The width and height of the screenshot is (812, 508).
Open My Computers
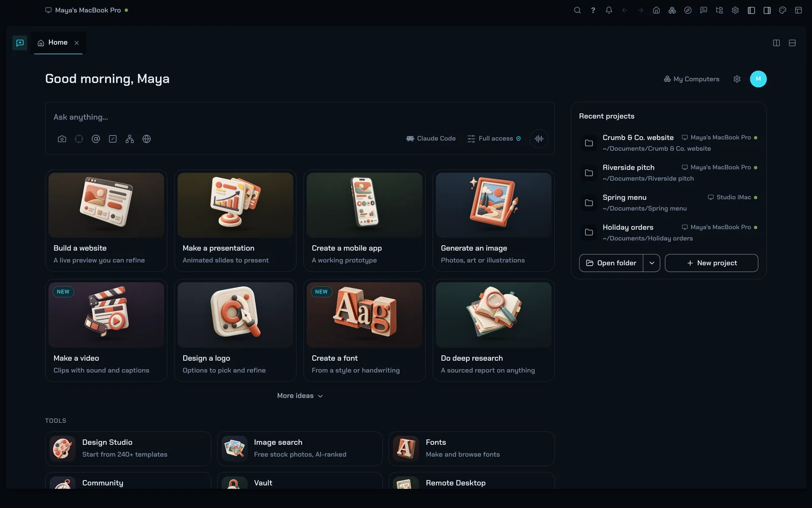click(691, 79)
